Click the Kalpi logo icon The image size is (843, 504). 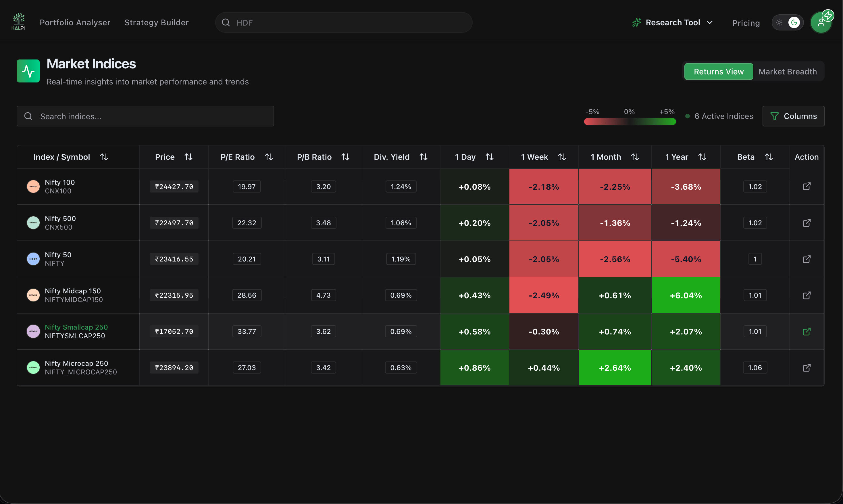(x=18, y=22)
